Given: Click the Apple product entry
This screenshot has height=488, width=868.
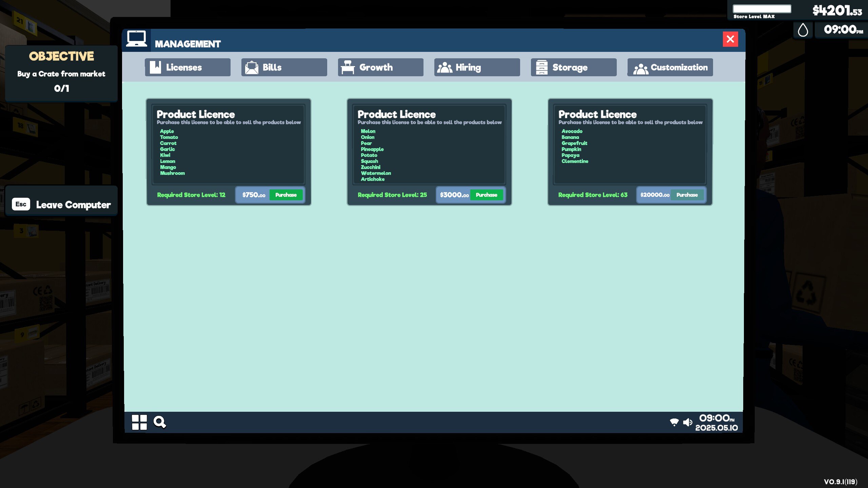Looking at the screenshot, I should tap(167, 131).
